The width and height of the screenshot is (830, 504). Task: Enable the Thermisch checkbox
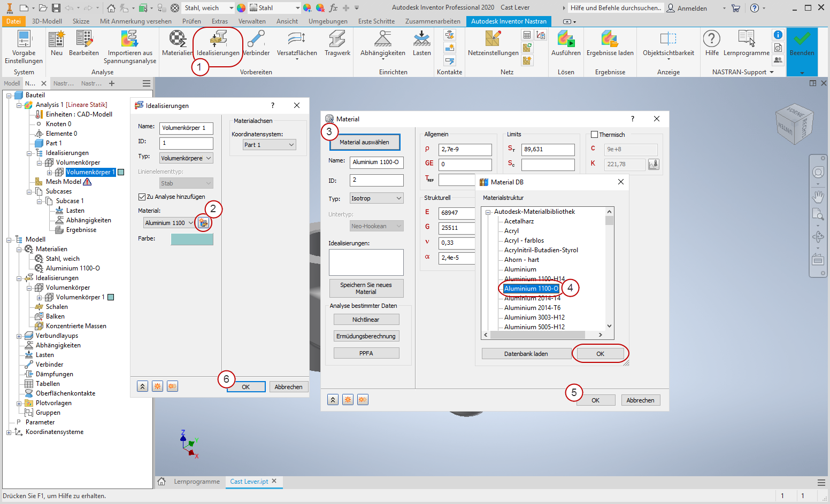point(594,135)
